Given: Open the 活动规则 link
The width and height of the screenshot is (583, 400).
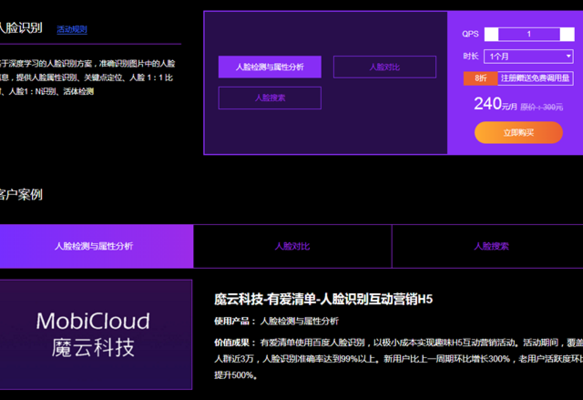Looking at the screenshot, I should pyautogui.click(x=72, y=29).
